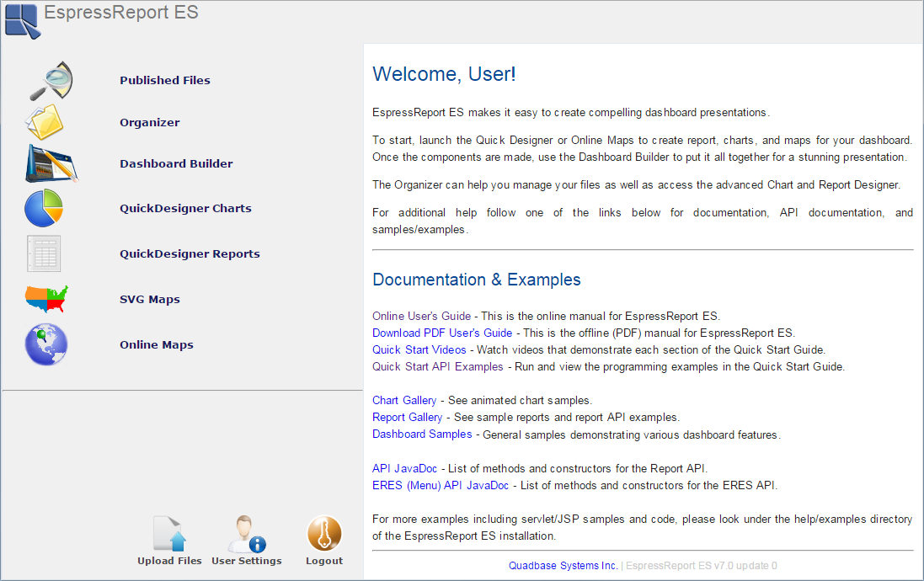Open the Published Files menu item
The width and height of the screenshot is (924, 581).
coord(165,80)
